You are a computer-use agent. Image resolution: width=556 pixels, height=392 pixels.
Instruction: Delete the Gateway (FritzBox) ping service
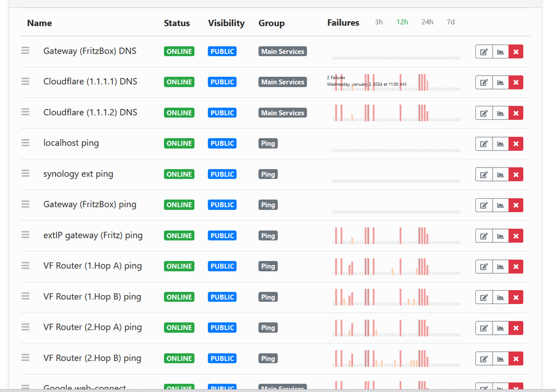516,205
